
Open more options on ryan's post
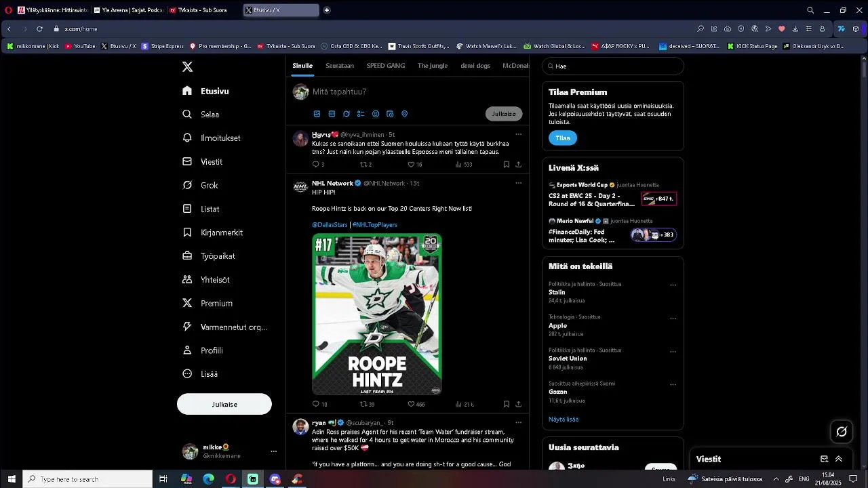click(519, 422)
